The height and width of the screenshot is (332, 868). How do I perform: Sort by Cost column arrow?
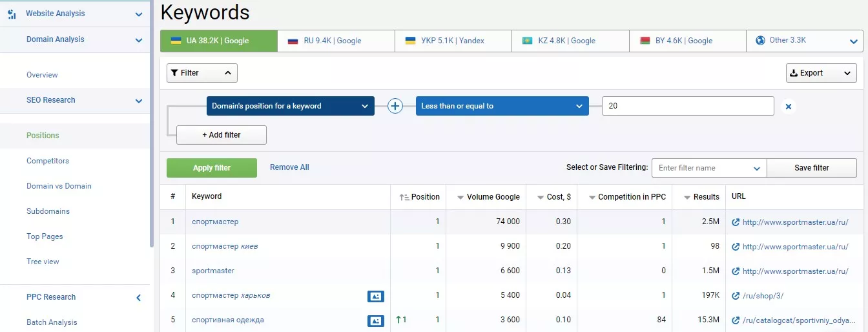click(541, 198)
